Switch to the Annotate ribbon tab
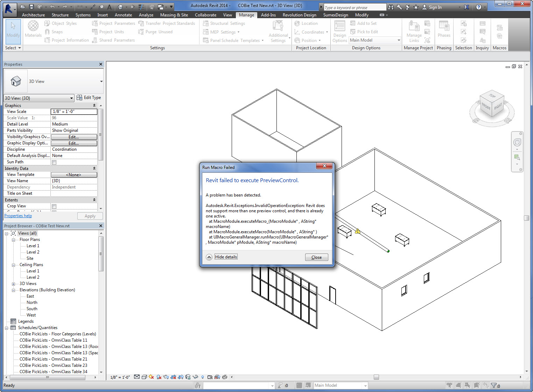The image size is (533, 392). click(123, 15)
